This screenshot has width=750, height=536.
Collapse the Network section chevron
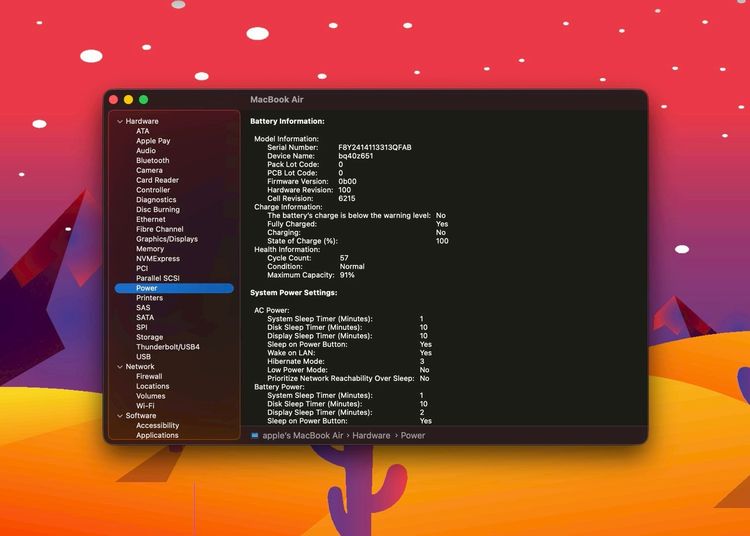(x=120, y=367)
